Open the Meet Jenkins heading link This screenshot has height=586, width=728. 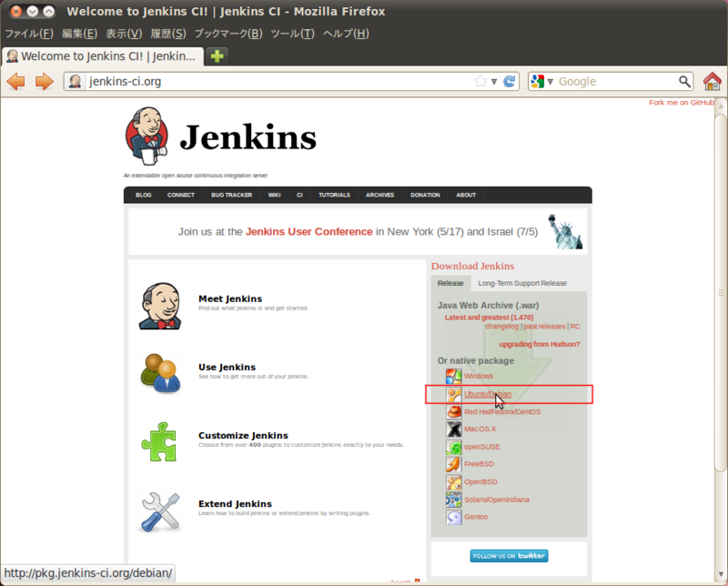click(x=230, y=298)
